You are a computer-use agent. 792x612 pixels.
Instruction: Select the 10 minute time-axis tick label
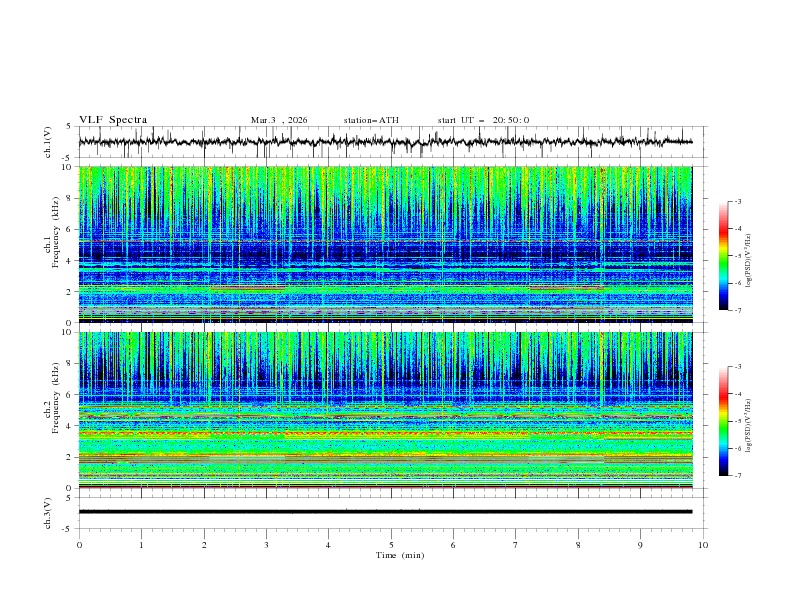703,544
